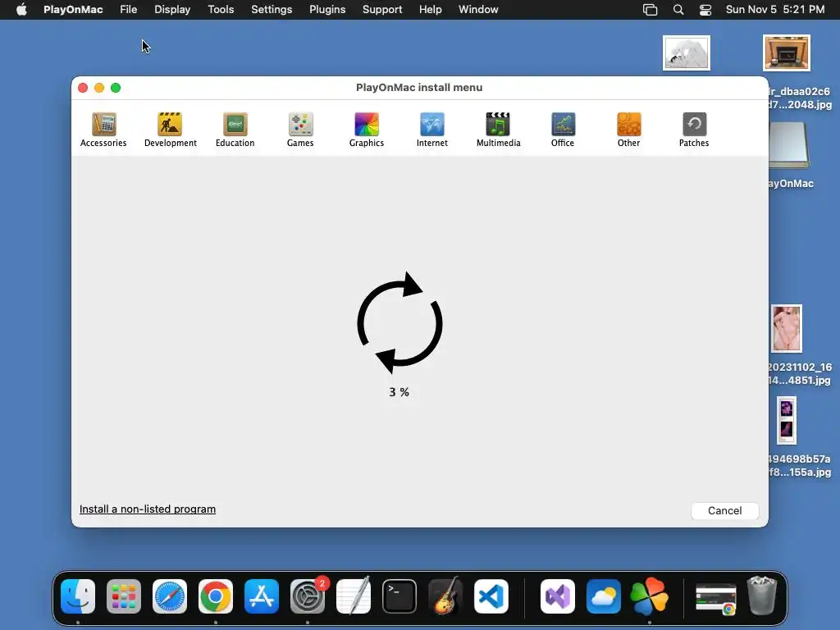Open the PlayOnMac application menu
Image resolution: width=840 pixels, height=630 pixels.
tap(73, 10)
